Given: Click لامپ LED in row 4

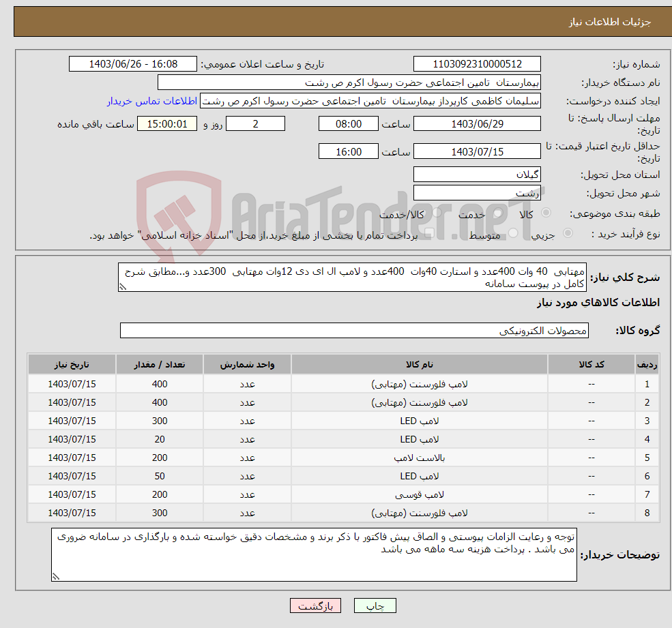Looking at the screenshot, I should coord(420,440).
